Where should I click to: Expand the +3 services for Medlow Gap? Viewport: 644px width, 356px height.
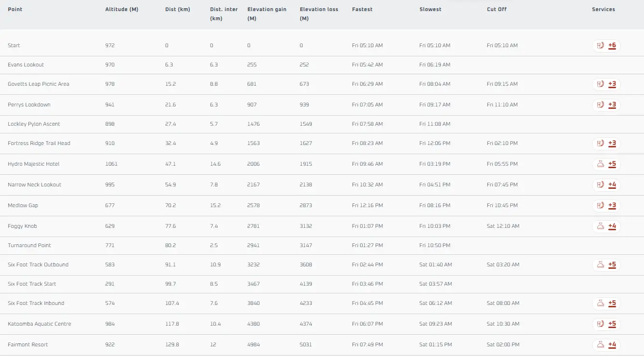point(612,205)
